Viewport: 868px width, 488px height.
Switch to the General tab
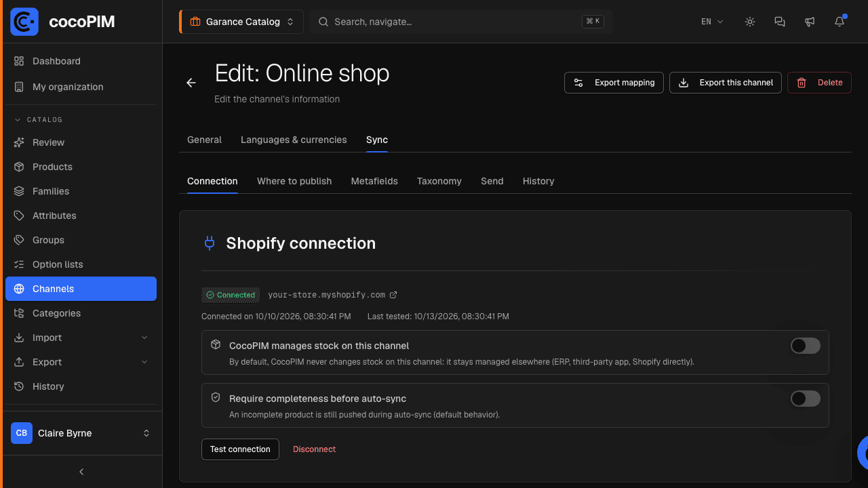click(x=204, y=140)
